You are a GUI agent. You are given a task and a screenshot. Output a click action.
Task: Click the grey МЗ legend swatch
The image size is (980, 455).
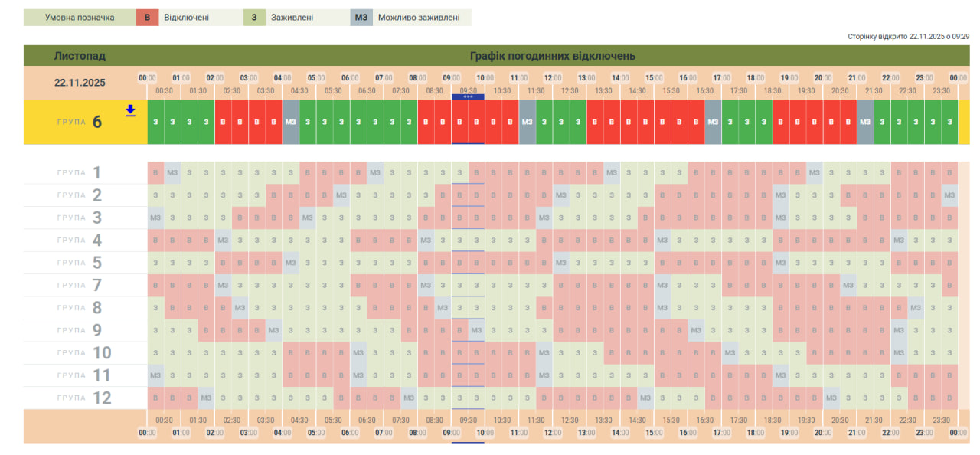[x=361, y=17]
